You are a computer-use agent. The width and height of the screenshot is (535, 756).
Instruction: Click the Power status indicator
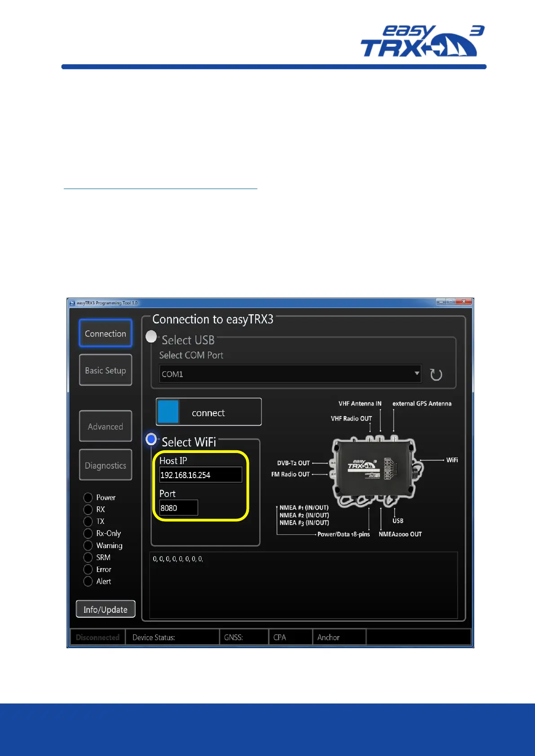(88, 497)
